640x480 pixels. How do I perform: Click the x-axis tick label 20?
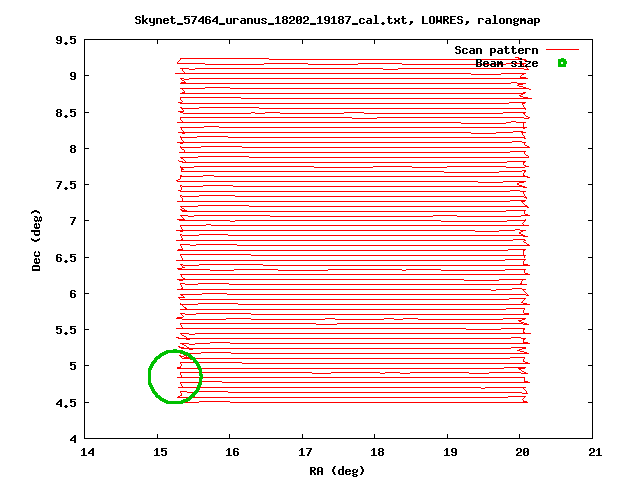click(522, 452)
